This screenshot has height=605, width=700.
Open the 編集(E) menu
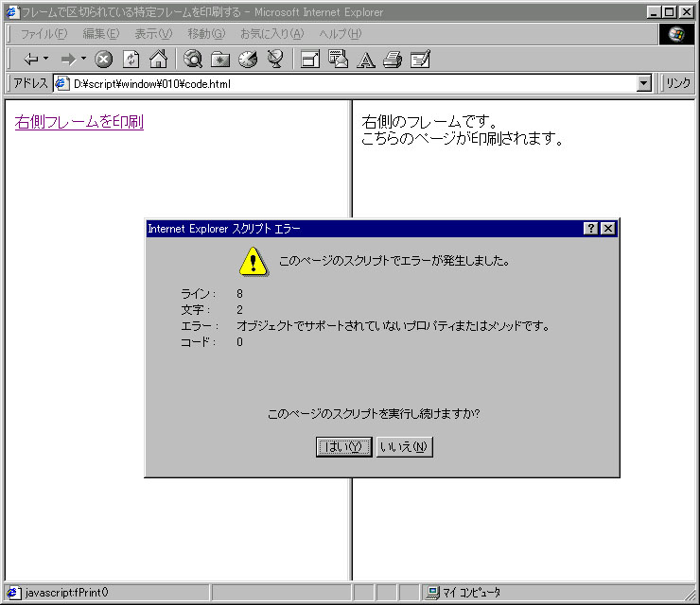coord(101,34)
